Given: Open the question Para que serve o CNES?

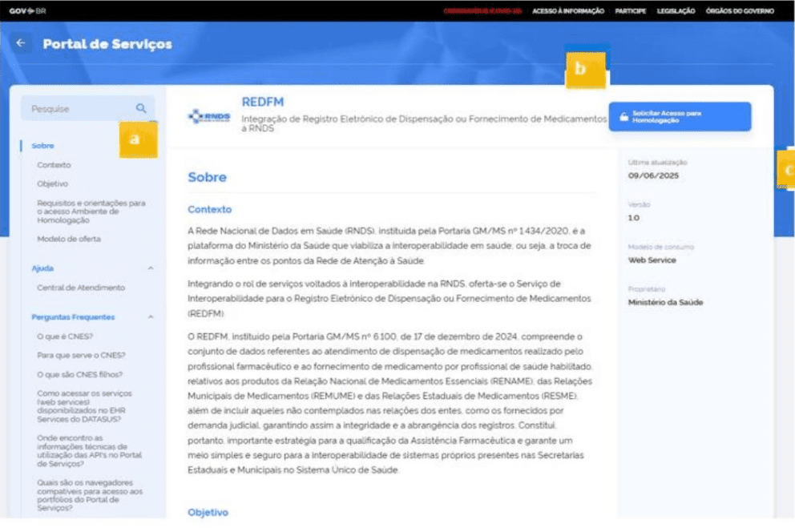Looking at the screenshot, I should click(81, 355).
